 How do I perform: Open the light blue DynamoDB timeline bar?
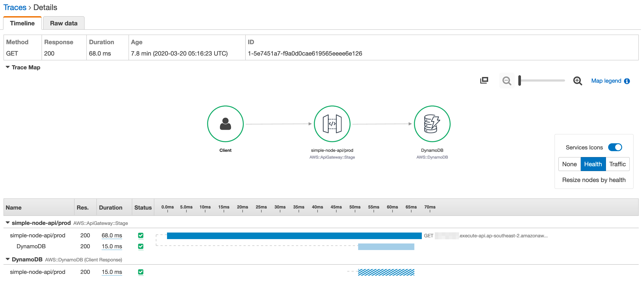(386, 247)
